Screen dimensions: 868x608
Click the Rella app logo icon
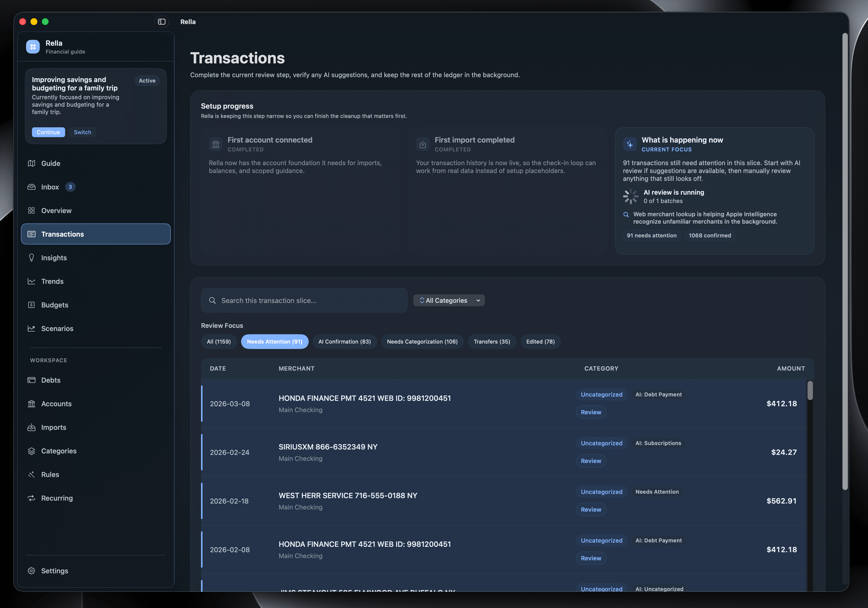pyautogui.click(x=33, y=47)
